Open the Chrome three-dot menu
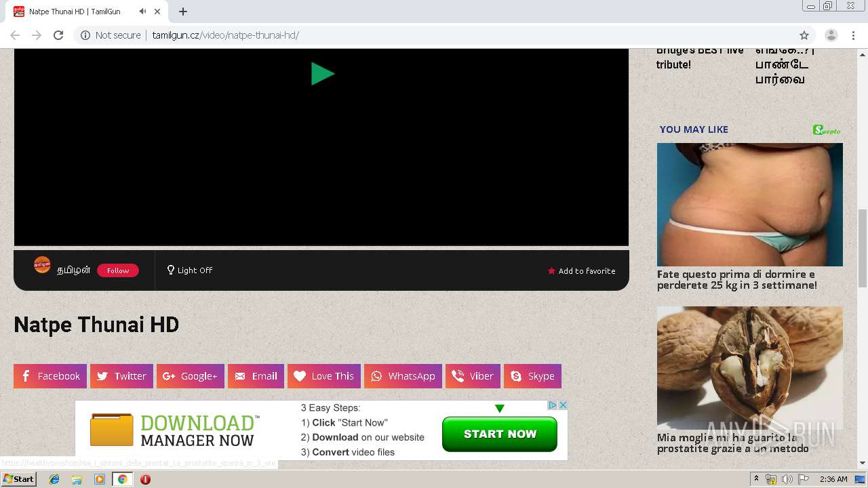This screenshot has height=488, width=868. tap(853, 35)
